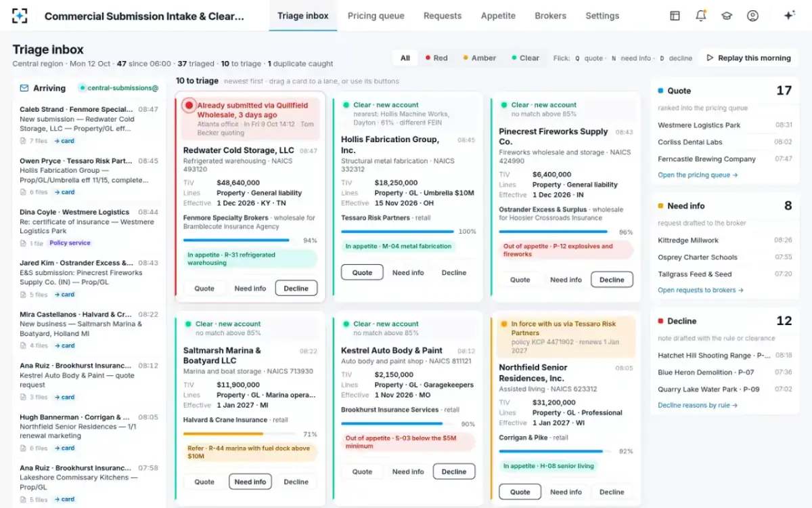Open Tallgrass Feed & Seed entry
812x508 pixels.
725,274
